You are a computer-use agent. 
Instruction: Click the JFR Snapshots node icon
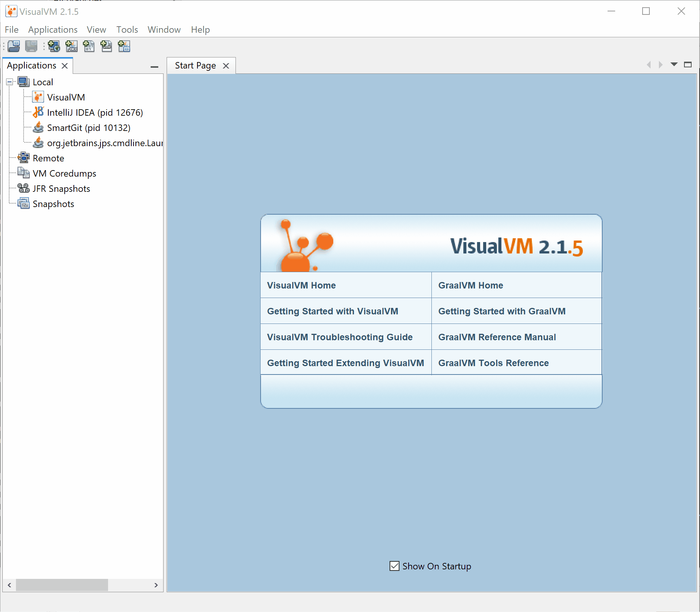click(x=24, y=188)
